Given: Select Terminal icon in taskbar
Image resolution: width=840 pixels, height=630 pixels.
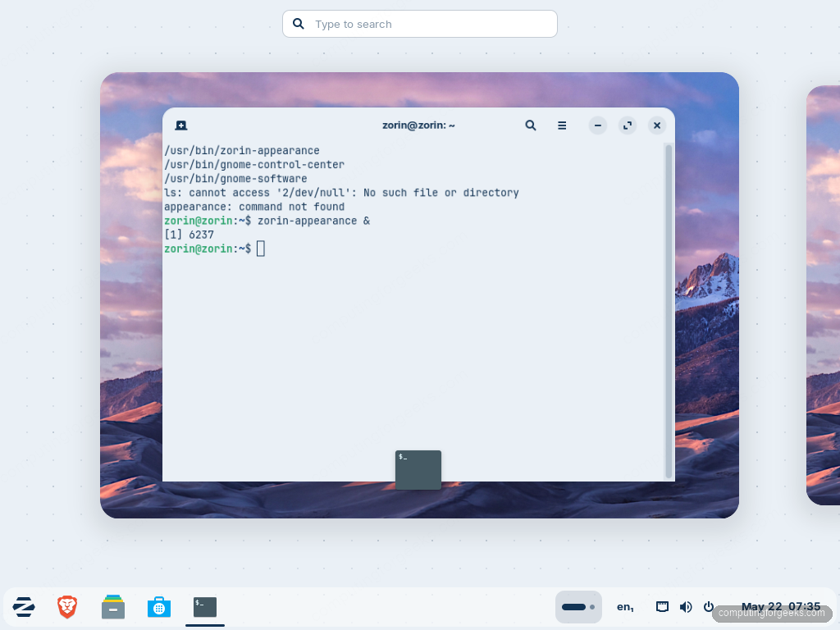Looking at the screenshot, I should (x=205, y=607).
